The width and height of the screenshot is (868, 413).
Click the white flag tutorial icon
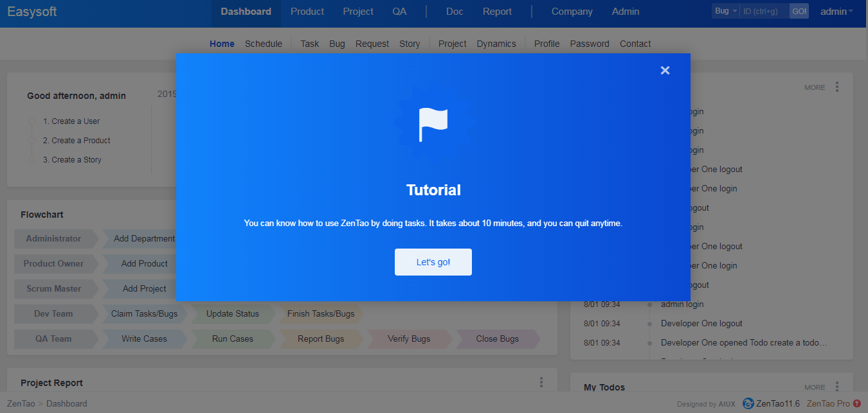tap(433, 124)
